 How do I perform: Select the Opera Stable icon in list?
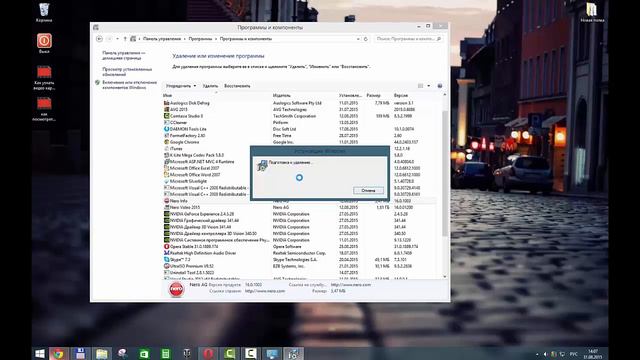(167, 247)
